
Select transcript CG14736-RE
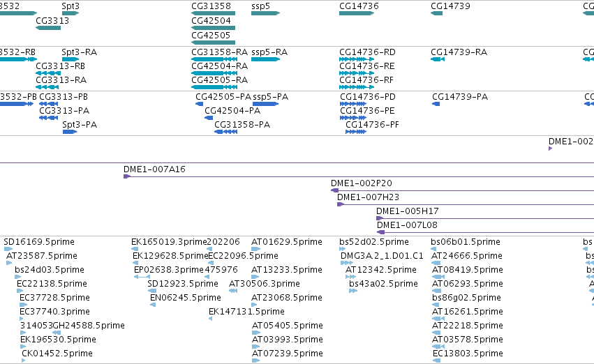[357, 73]
